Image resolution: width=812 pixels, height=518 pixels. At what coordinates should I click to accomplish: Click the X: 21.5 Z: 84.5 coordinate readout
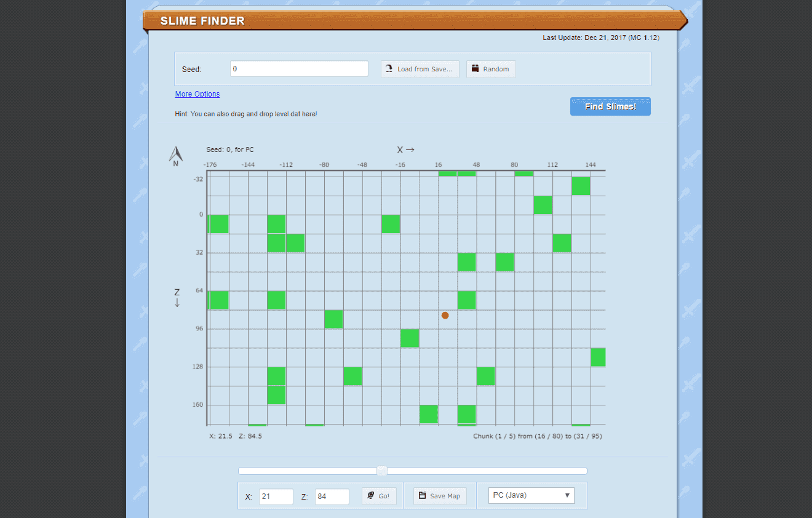(236, 436)
